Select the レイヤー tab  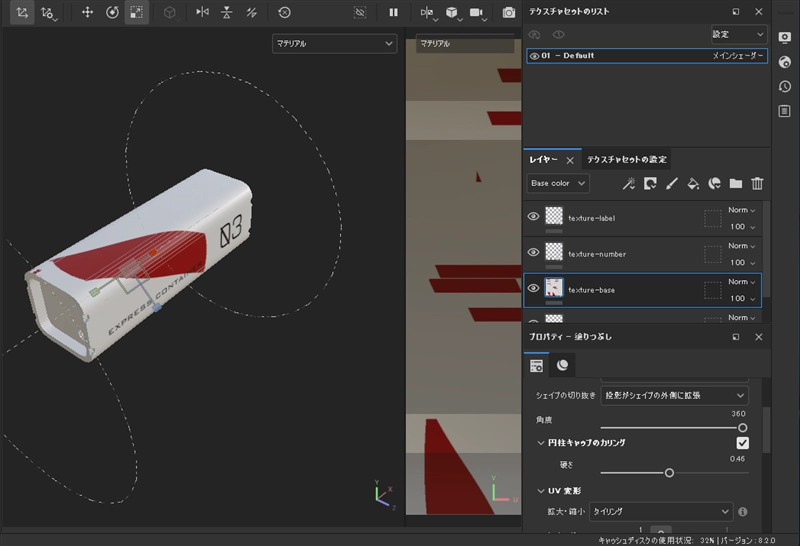point(543,159)
